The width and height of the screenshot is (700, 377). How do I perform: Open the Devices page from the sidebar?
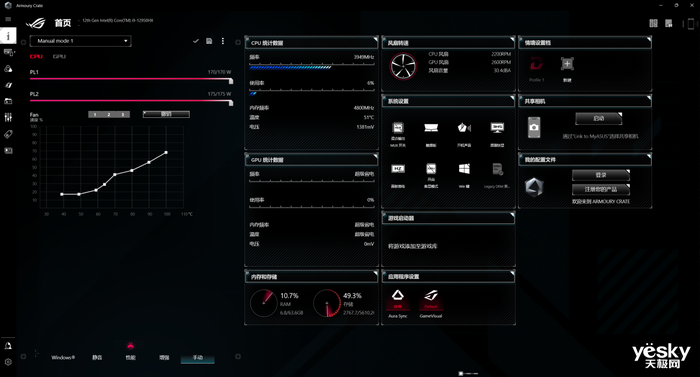coord(8,52)
